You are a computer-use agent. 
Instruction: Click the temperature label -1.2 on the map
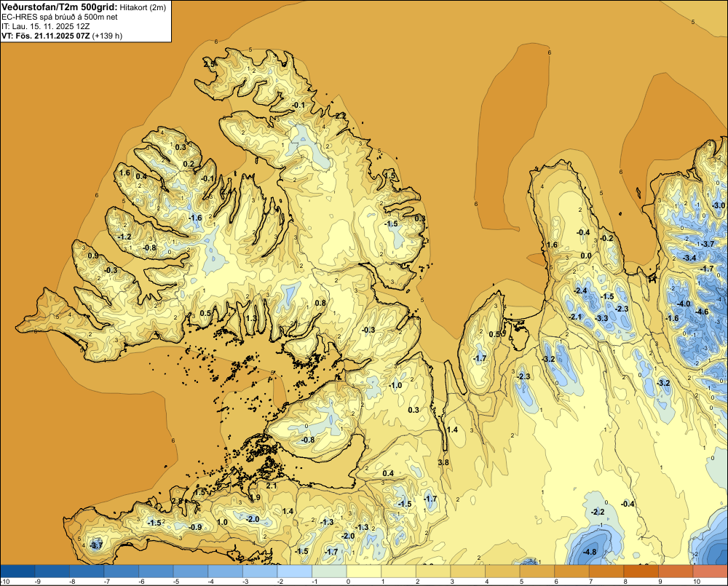tap(124, 237)
